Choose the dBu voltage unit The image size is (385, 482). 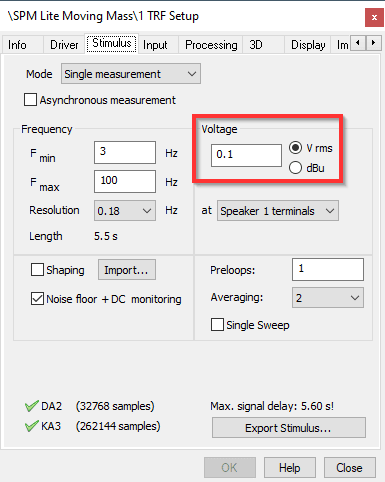295,168
